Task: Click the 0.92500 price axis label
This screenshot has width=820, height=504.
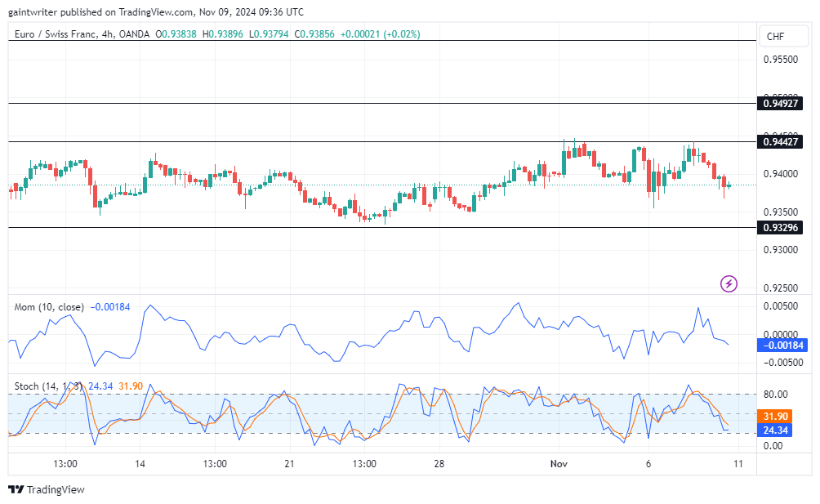Action: pyautogui.click(x=781, y=288)
